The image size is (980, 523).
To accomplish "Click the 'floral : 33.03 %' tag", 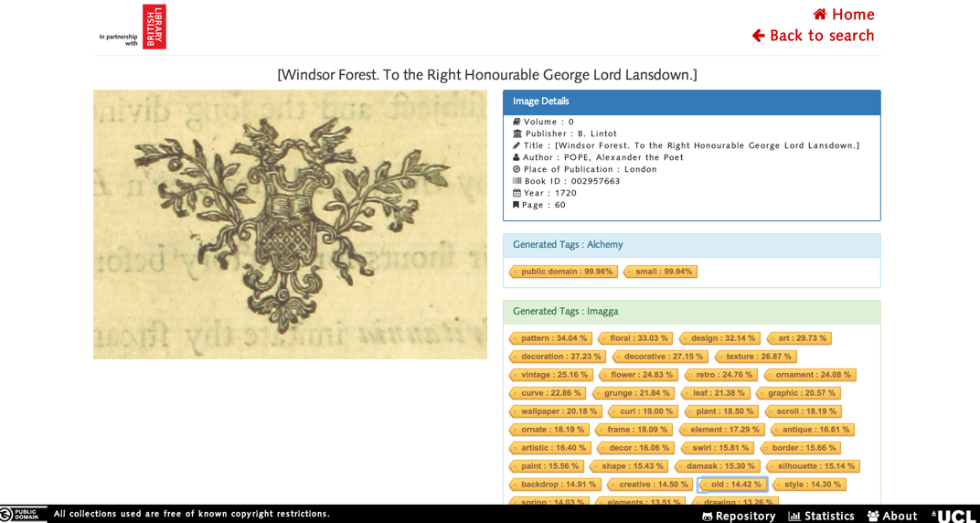I will pos(635,338).
